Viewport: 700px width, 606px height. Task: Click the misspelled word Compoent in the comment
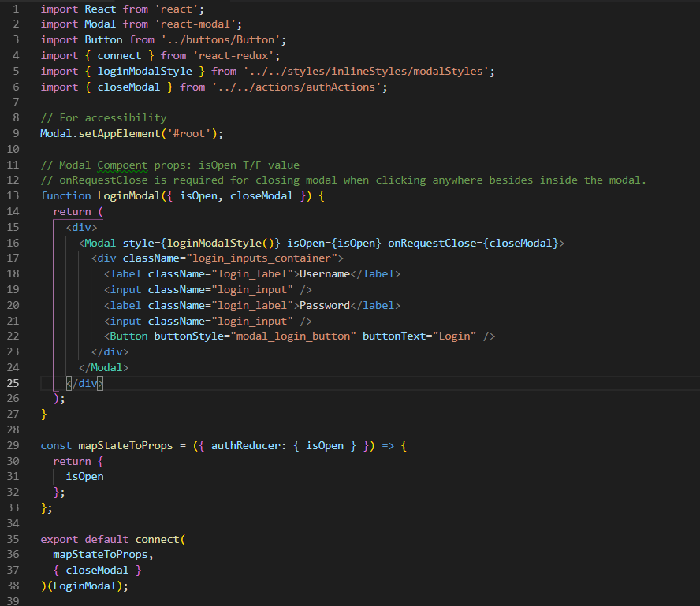click(x=119, y=164)
